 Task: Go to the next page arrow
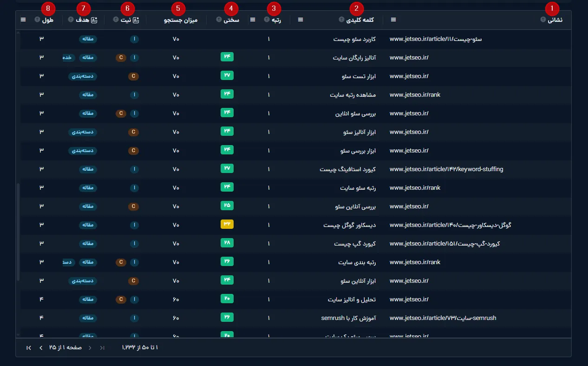41,348
